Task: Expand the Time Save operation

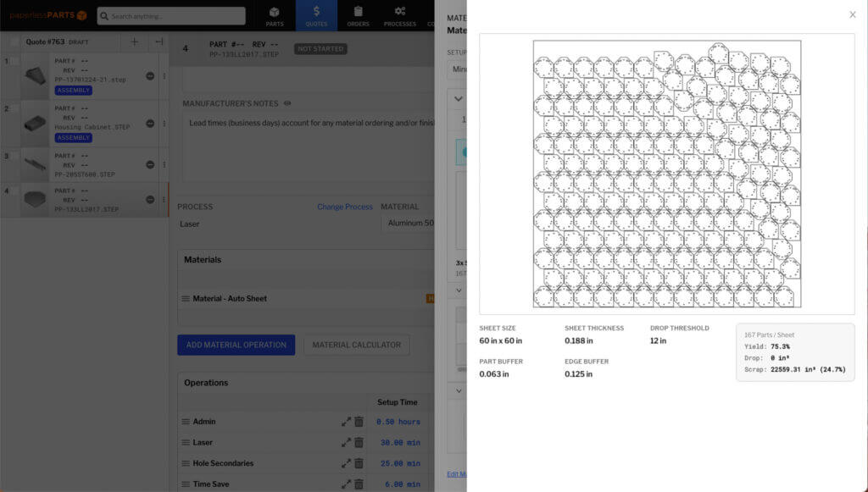Action: pyautogui.click(x=346, y=484)
